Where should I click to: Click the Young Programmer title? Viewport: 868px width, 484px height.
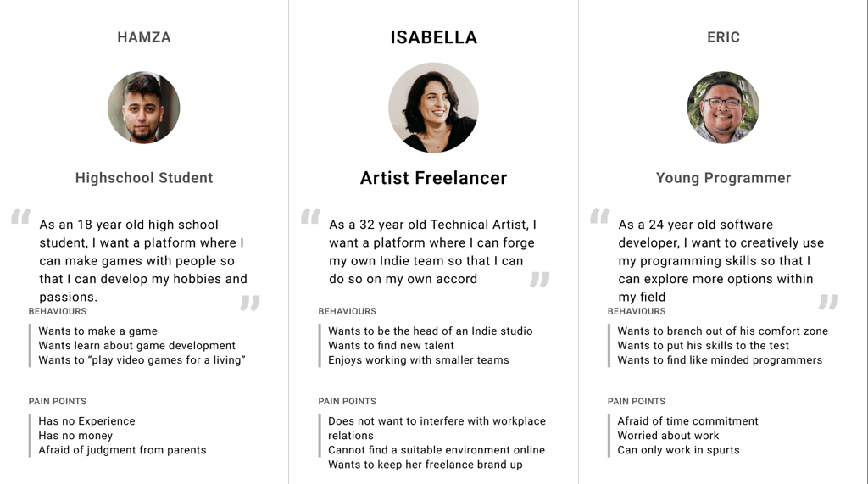[x=724, y=178]
